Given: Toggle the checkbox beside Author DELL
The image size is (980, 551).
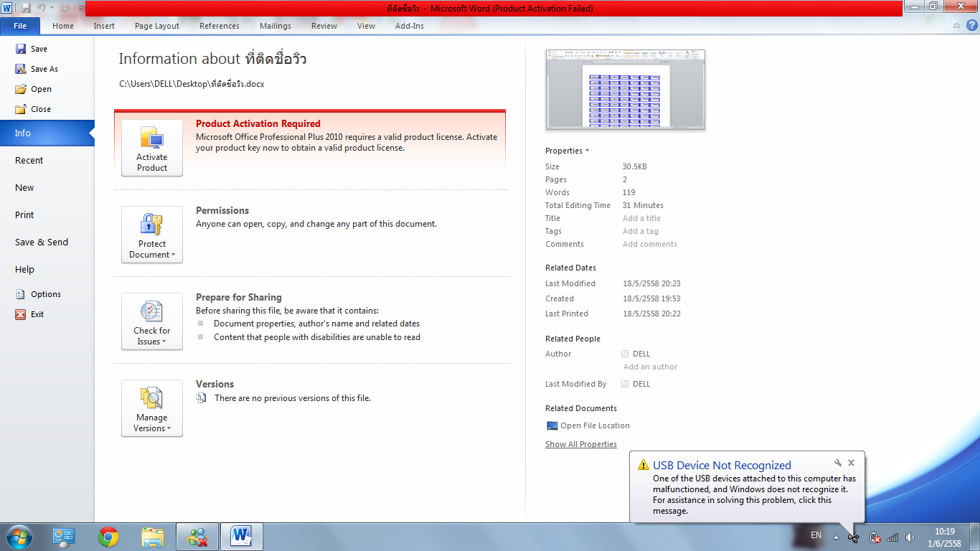Looking at the screenshot, I should tap(625, 354).
